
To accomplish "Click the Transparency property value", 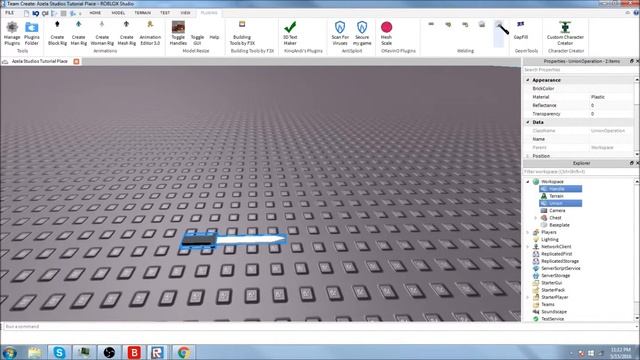I will click(611, 114).
